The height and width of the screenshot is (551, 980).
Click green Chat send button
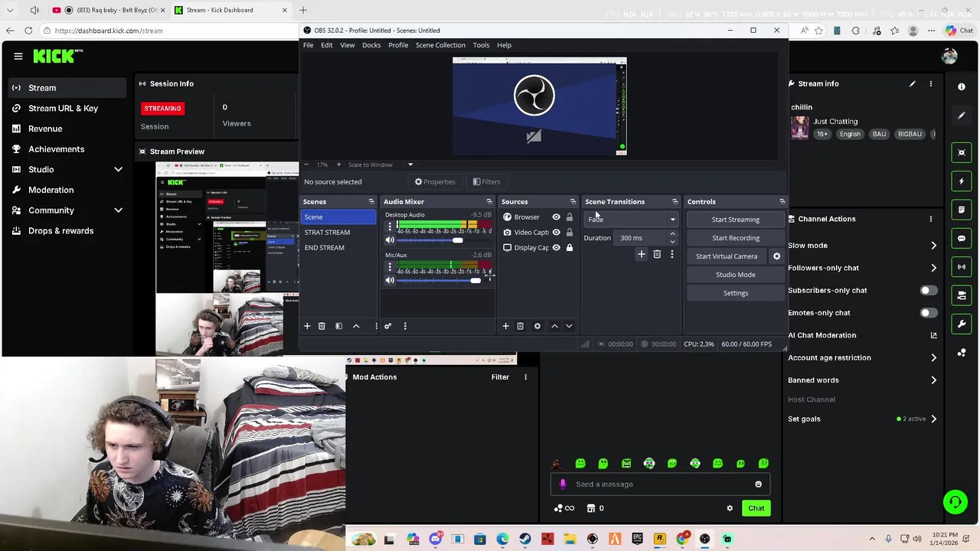(756, 508)
